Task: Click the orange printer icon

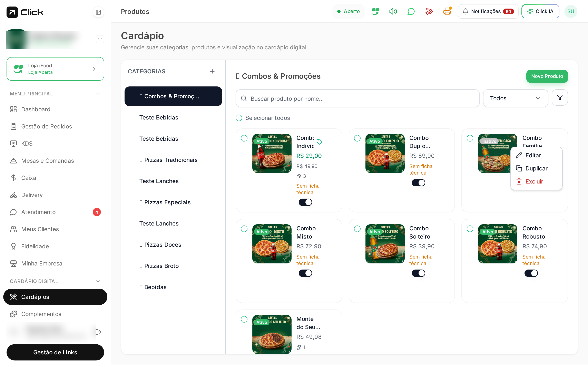Action: tap(447, 11)
